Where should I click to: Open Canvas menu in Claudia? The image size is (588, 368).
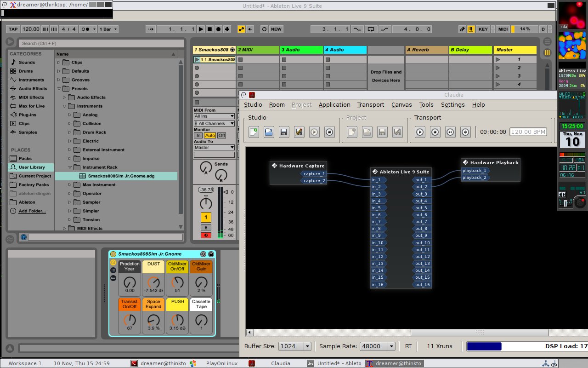coord(401,105)
